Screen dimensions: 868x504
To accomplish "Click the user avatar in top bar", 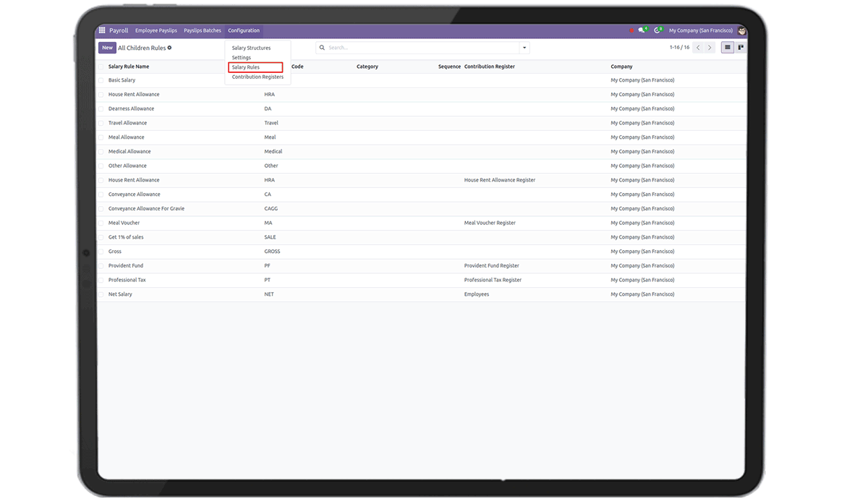I will click(741, 30).
